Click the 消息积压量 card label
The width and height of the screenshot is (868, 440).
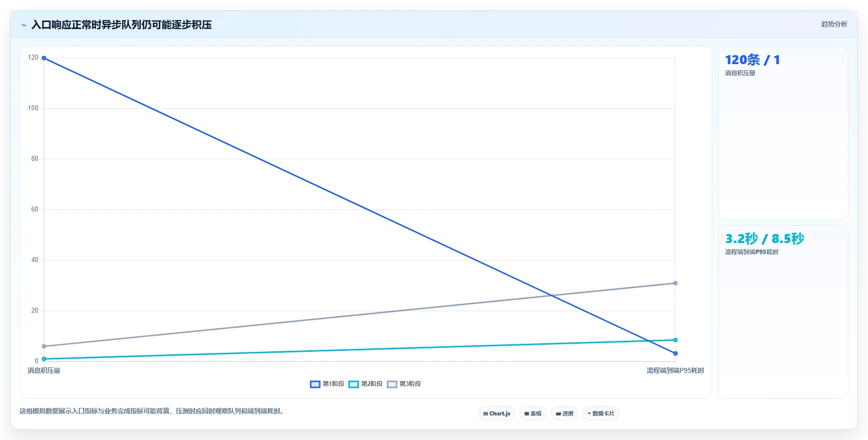tap(740, 73)
